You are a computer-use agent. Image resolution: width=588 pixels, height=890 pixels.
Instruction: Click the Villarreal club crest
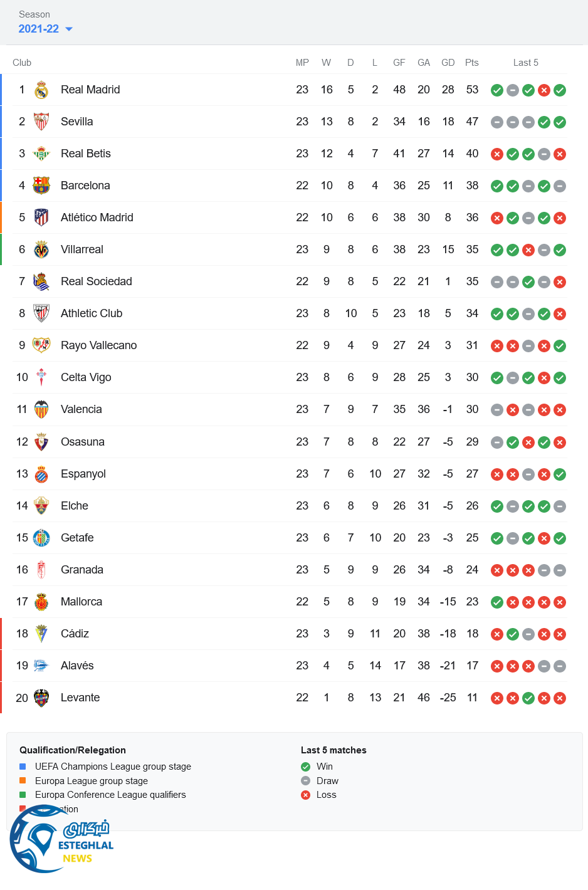click(41, 249)
